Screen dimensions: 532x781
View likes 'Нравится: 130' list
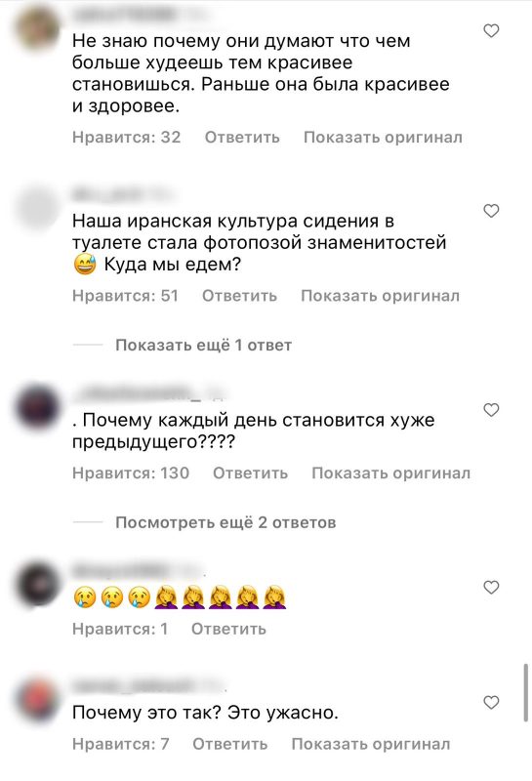click(131, 473)
